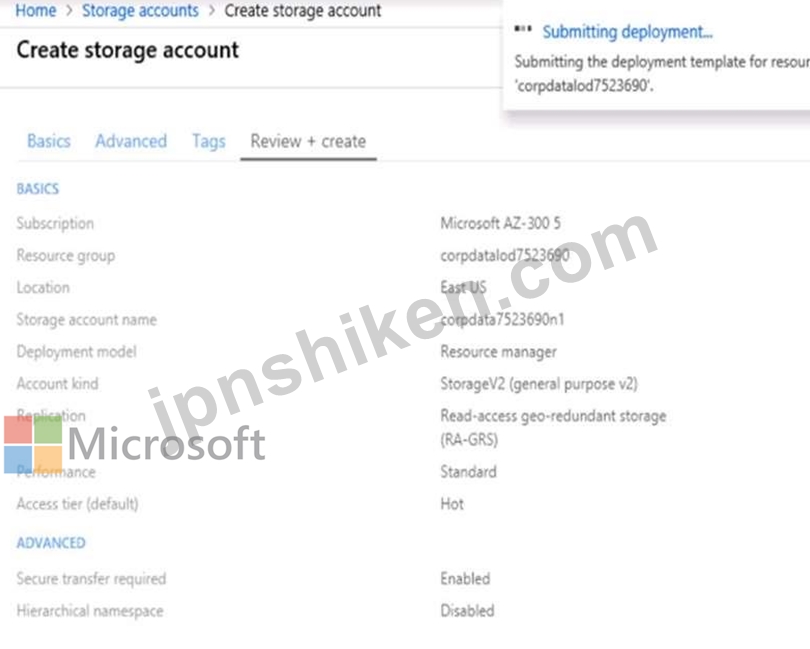Select the storage account name value corpdata7523690n1
810x649 pixels.
click(502, 320)
